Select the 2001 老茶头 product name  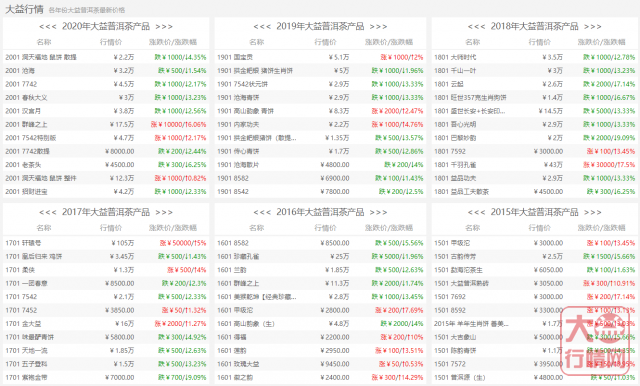click(23, 165)
